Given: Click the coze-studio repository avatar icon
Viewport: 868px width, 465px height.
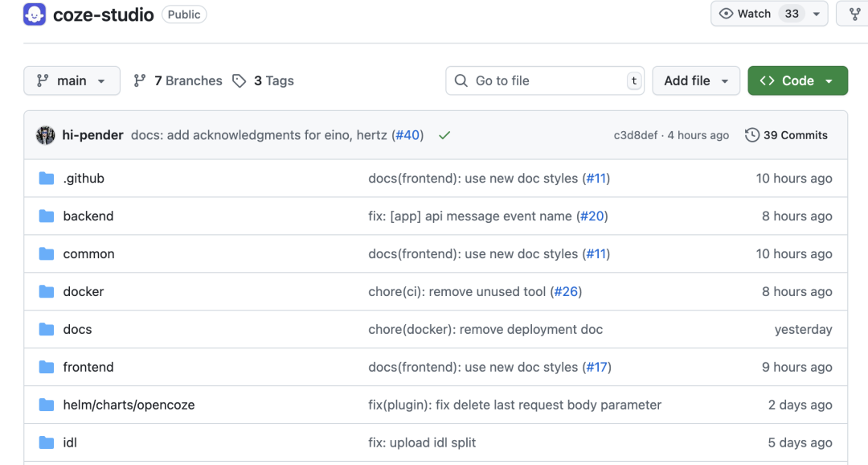Looking at the screenshot, I should [x=35, y=14].
